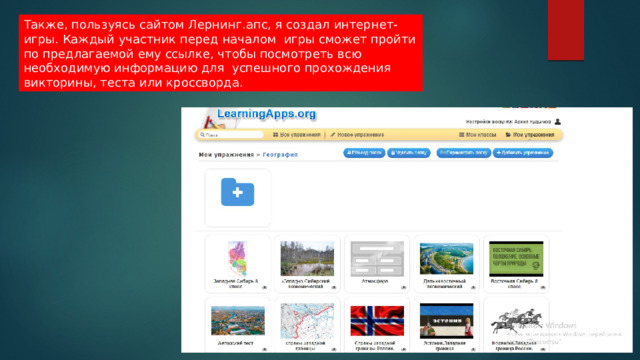Open the city aerial view exercise thumbnail
Viewport: 640px width, 360px height.
(x=238, y=321)
